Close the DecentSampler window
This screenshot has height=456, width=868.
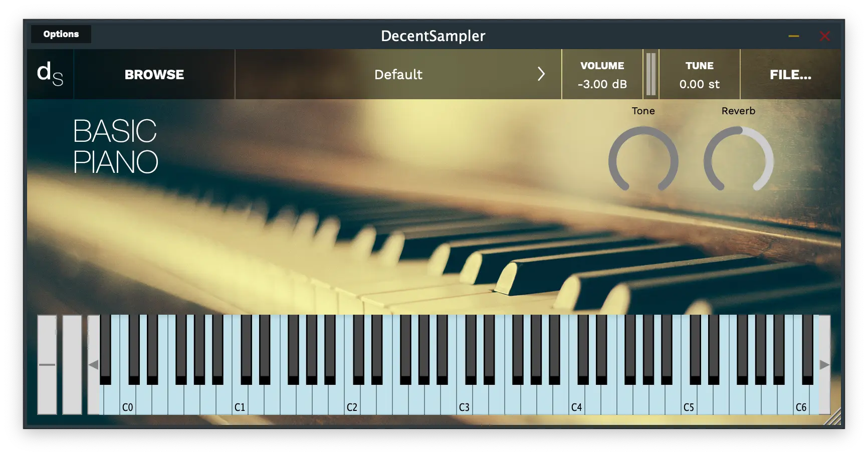coord(824,36)
